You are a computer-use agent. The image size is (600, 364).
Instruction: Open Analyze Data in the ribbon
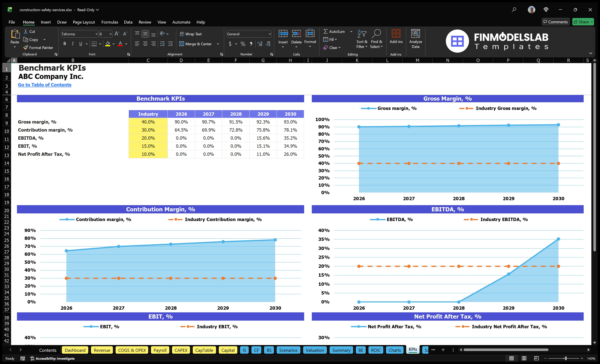coord(416,39)
